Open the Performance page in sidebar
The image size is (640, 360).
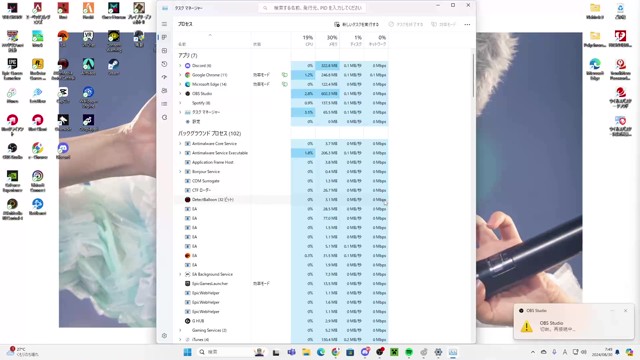(164, 51)
